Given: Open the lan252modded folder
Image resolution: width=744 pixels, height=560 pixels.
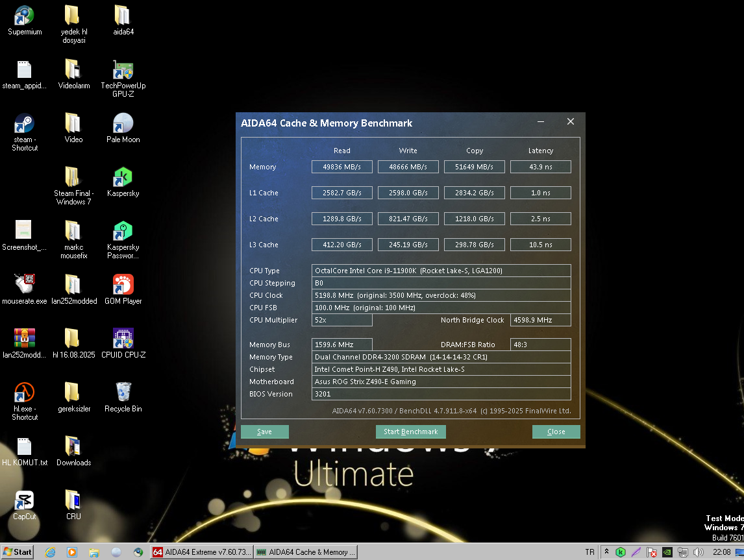Looking at the screenshot, I should click(x=73, y=289).
